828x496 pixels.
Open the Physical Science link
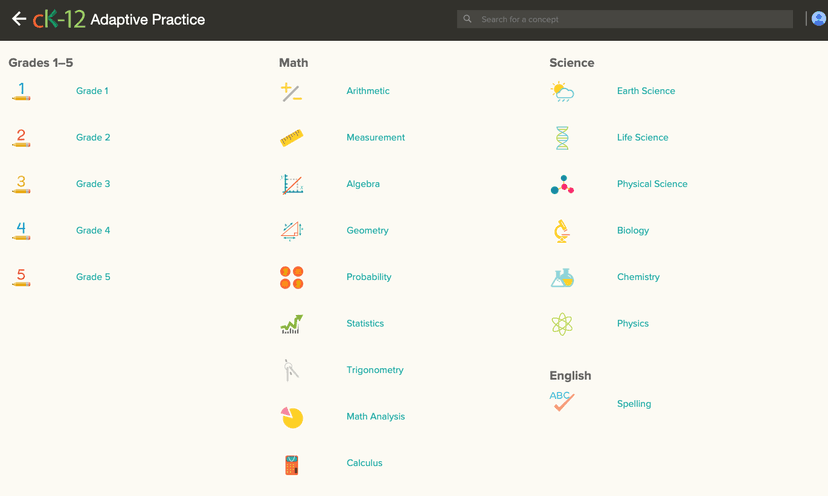coord(652,184)
